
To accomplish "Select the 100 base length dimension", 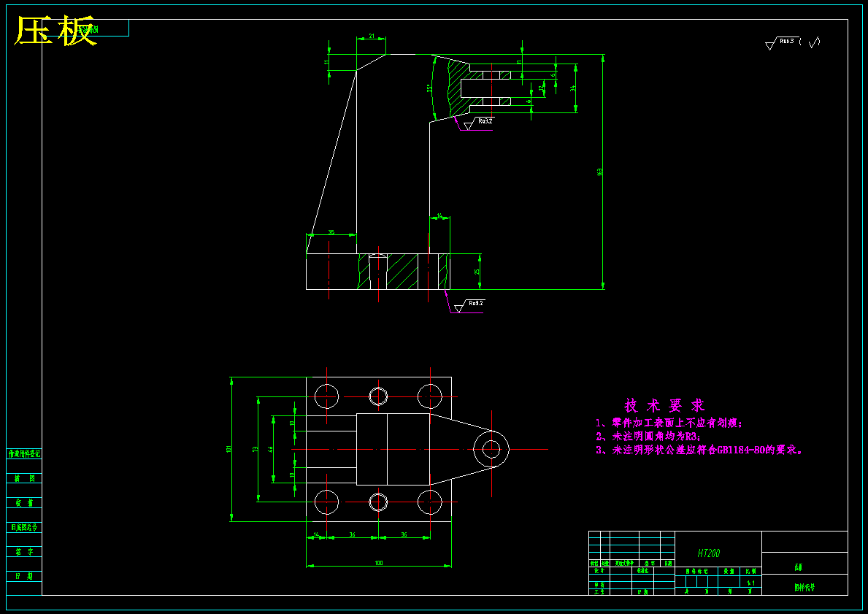I will coord(379,563).
